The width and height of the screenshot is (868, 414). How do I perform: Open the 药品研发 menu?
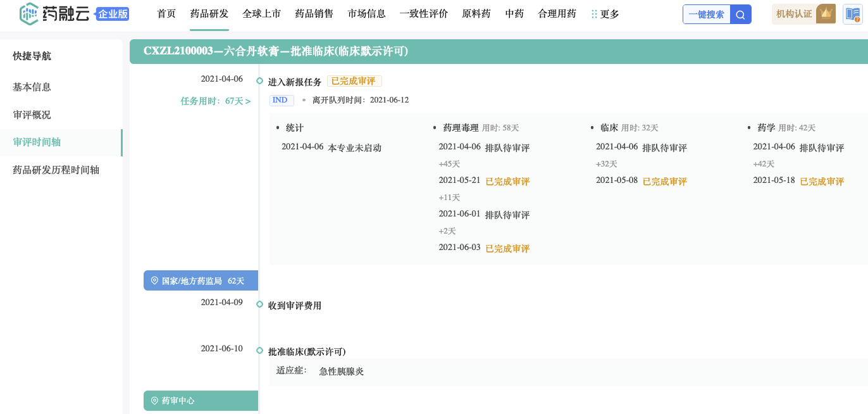(209, 14)
